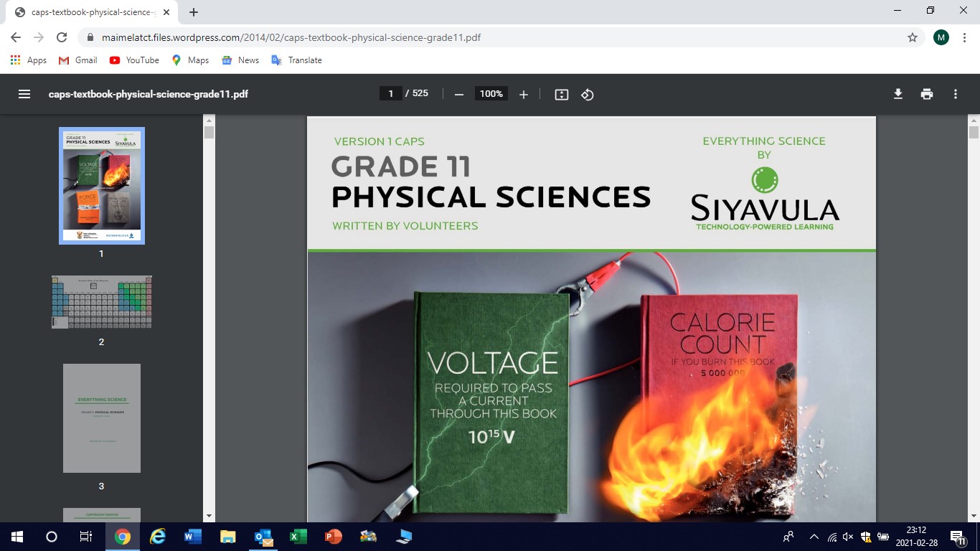Open Windows Task View
This screenshot has height=551, width=980.
tap(85, 537)
